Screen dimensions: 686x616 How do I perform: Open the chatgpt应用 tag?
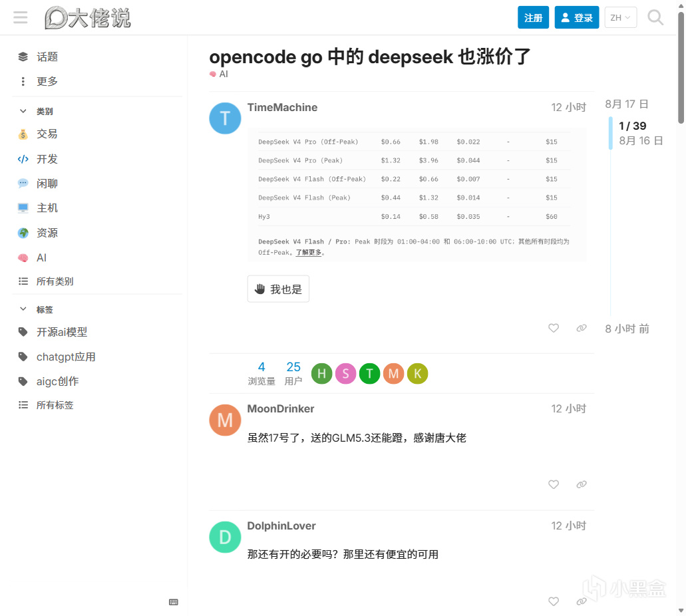pos(66,357)
